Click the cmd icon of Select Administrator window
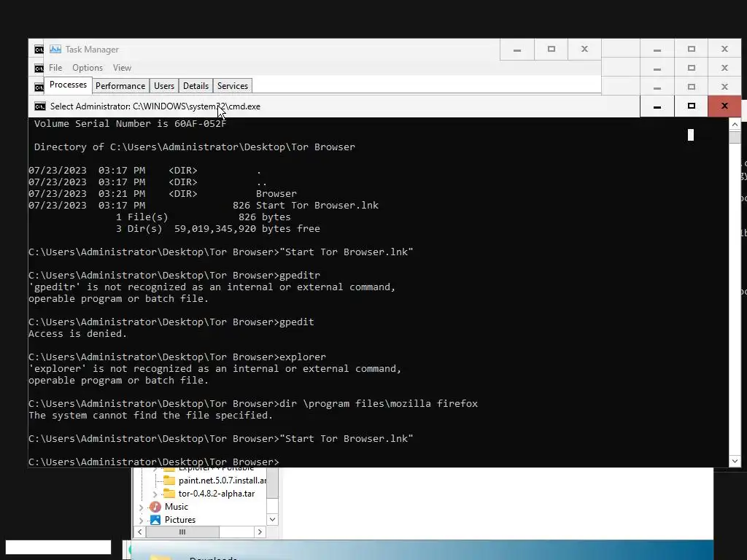Image resolution: width=747 pixels, height=560 pixels. point(40,106)
